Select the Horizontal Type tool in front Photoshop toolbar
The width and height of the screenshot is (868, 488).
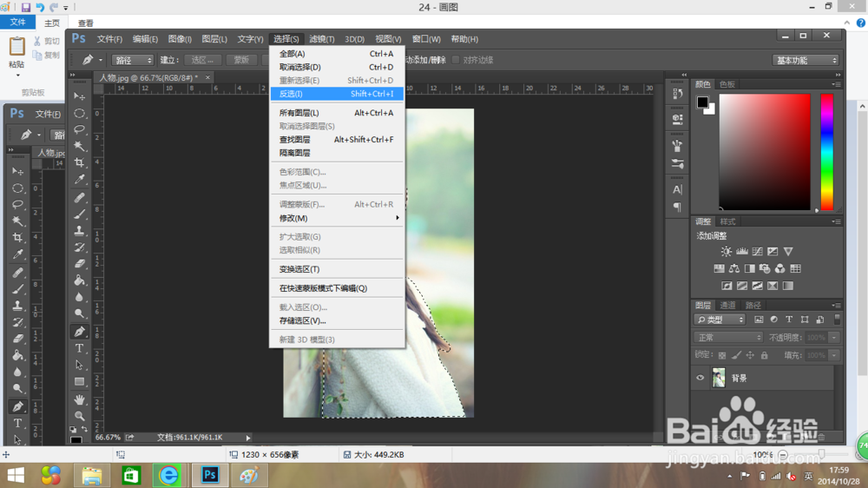(80, 348)
